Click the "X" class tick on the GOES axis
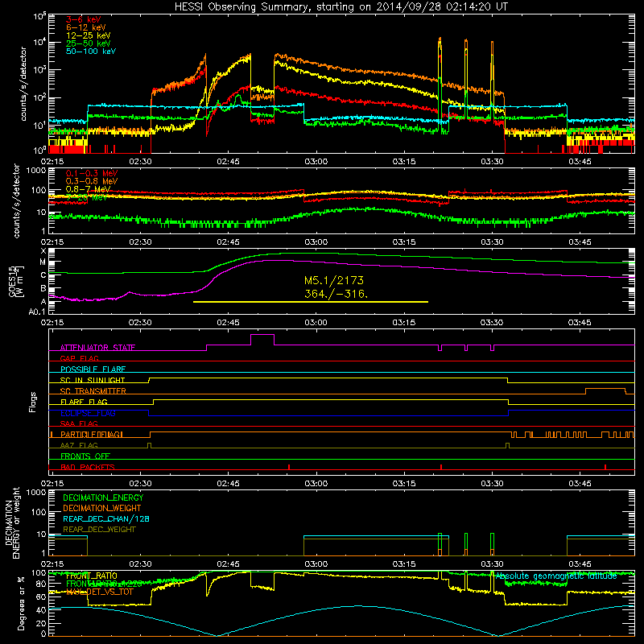The height and width of the screenshot is (644, 644). point(43,251)
